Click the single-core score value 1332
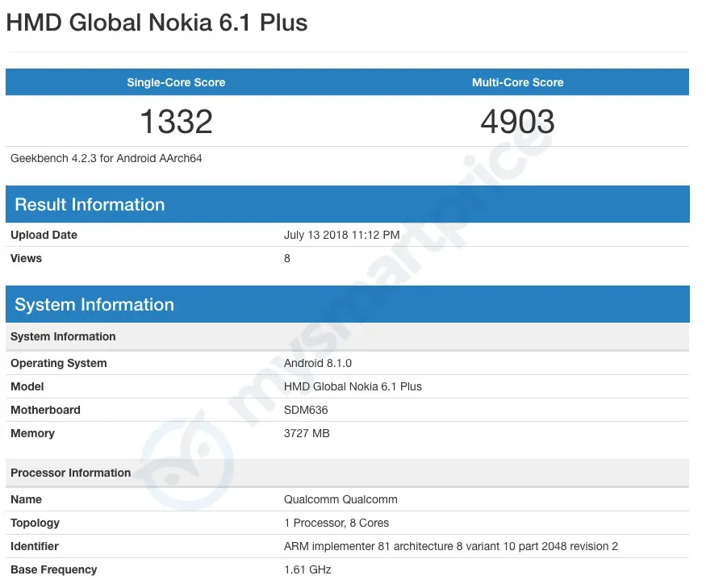 [176, 122]
